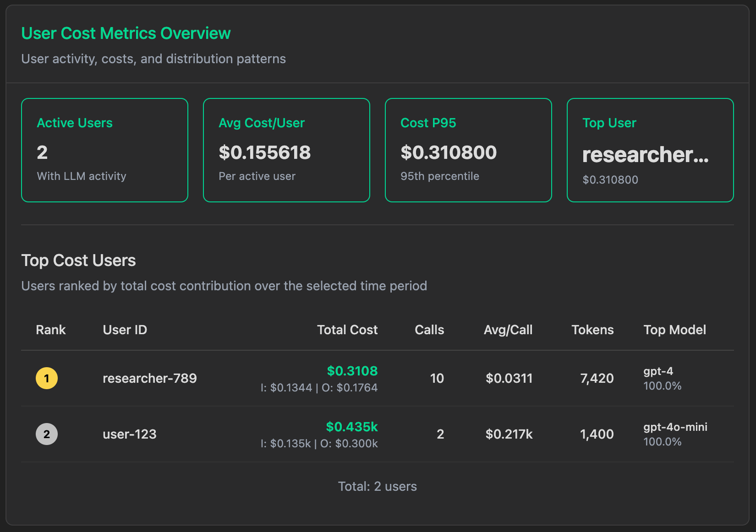Click the I: $0.135k | O: $0.300k breakdown
Image resolution: width=756 pixels, height=532 pixels.
(x=319, y=444)
